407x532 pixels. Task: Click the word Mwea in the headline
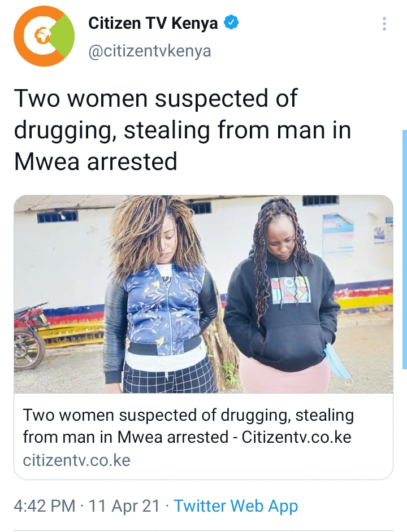tap(46, 162)
